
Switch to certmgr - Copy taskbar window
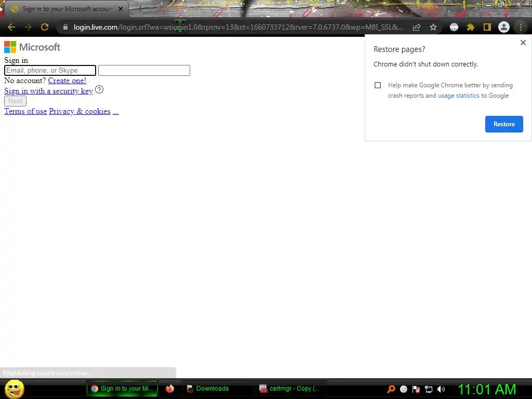point(290,389)
